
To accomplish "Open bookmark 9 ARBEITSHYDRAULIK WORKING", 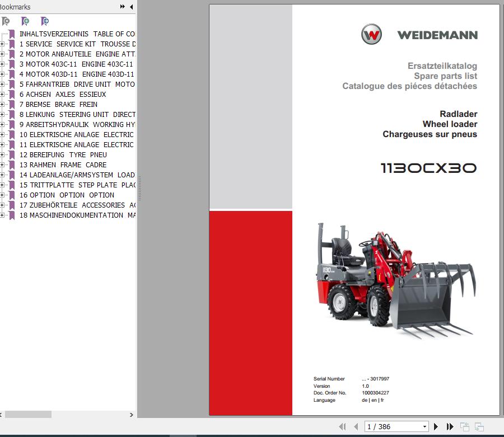I will pos(77,125).
